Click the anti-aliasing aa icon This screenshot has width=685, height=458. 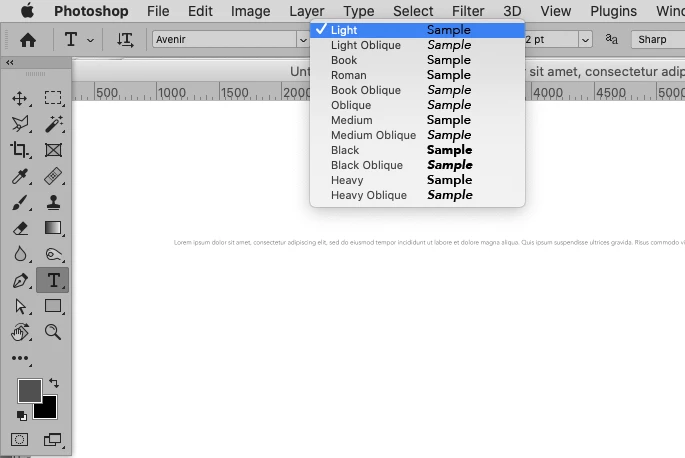coord(612,39)
